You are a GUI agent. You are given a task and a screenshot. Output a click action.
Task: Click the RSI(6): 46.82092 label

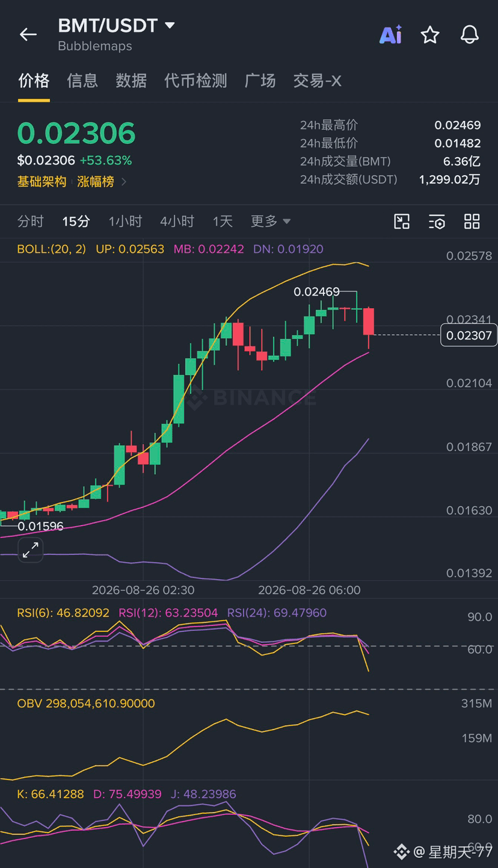pyautogui.click(x=63, y=613)
